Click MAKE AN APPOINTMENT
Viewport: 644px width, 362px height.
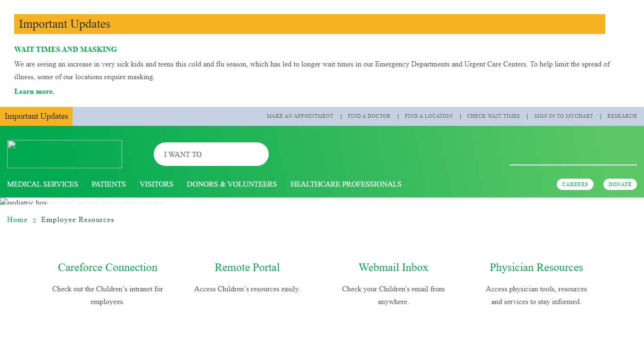coord(300,116)
